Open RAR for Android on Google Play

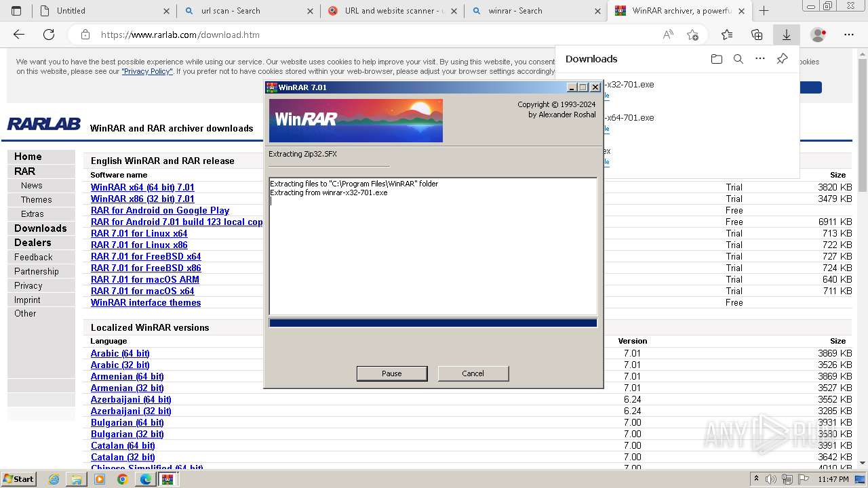tap(160, 211)
